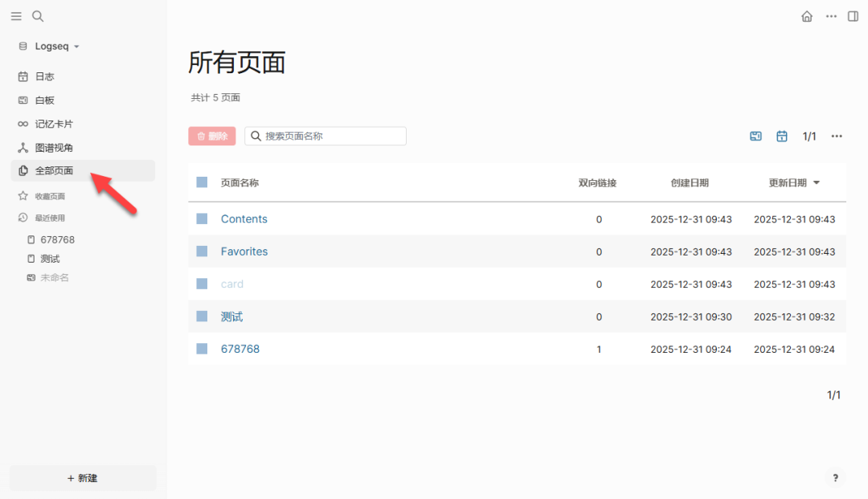Open the 白板 whiteboards section

(44, 100)
